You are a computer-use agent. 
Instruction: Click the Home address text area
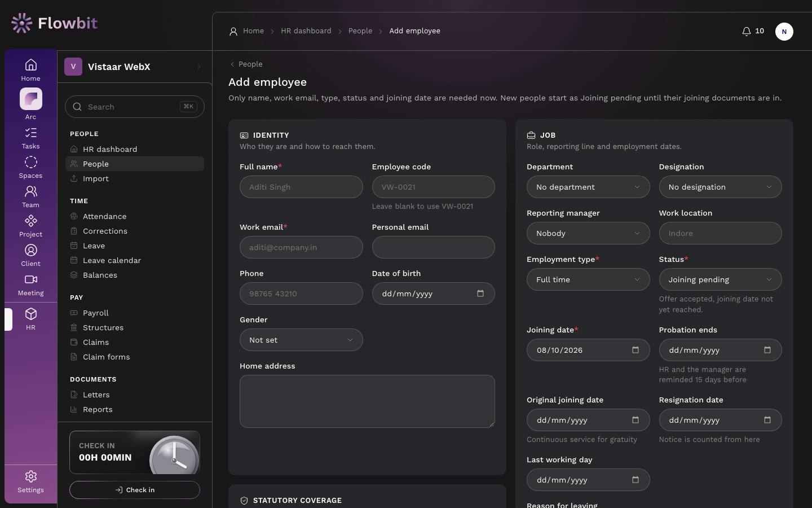[x=367, y=401]
